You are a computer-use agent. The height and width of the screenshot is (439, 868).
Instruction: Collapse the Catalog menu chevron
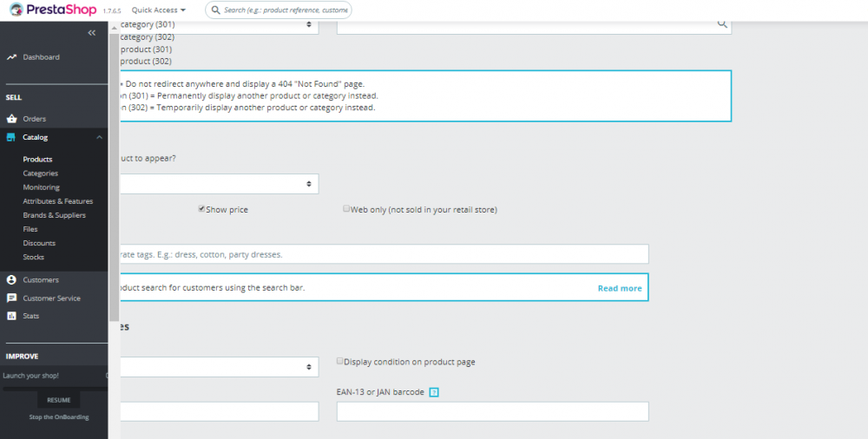(99, 137)
